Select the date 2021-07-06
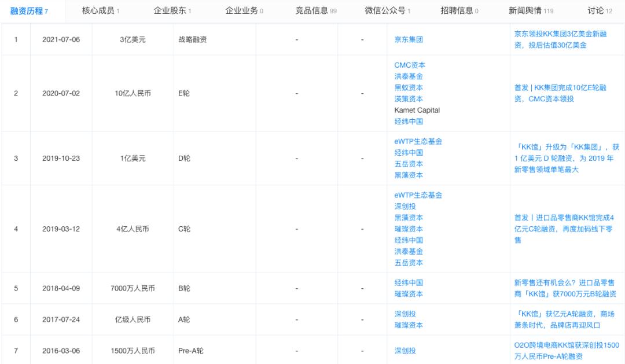This screenshot has width=625, height=364. click(x=61, y=39)
